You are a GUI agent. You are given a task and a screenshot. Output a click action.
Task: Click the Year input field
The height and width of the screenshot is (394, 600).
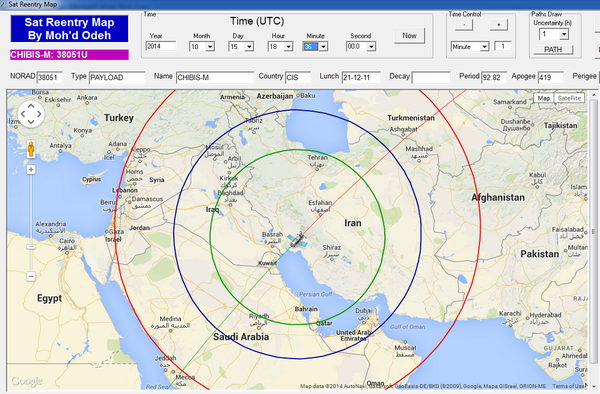(x=161, y=46)
